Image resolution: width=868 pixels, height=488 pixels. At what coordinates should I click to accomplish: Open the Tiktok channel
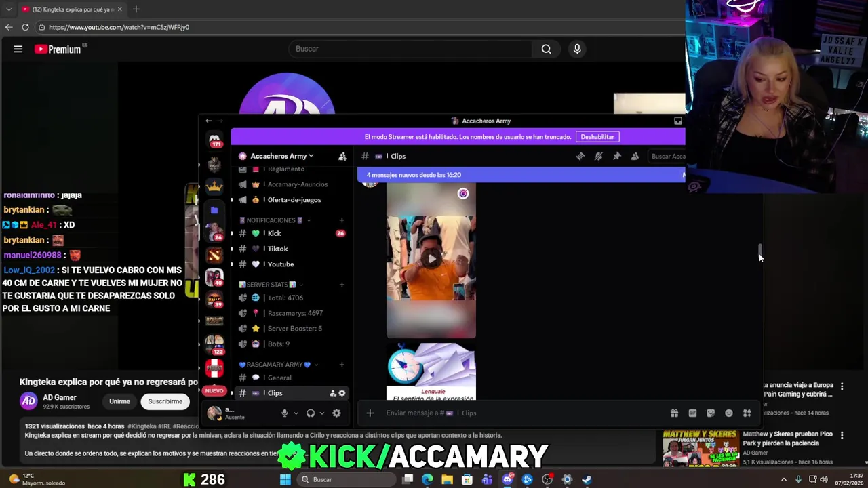coord(292,249)
